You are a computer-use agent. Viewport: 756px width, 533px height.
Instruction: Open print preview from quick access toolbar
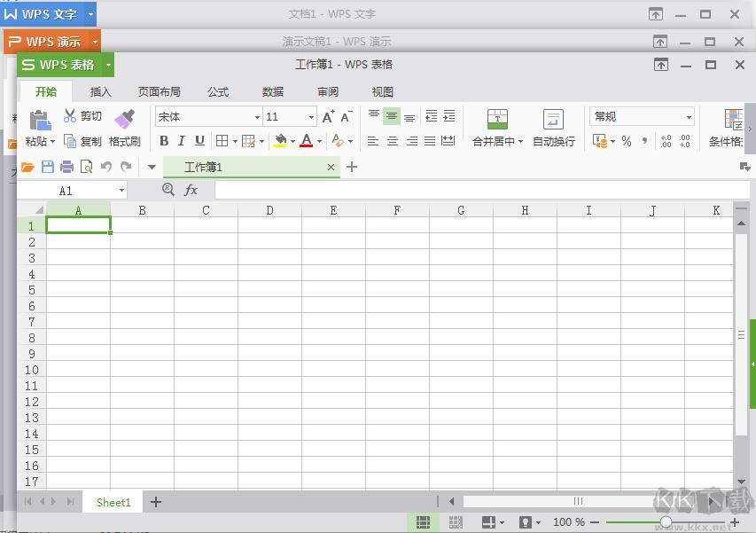[x=86, y=166]
